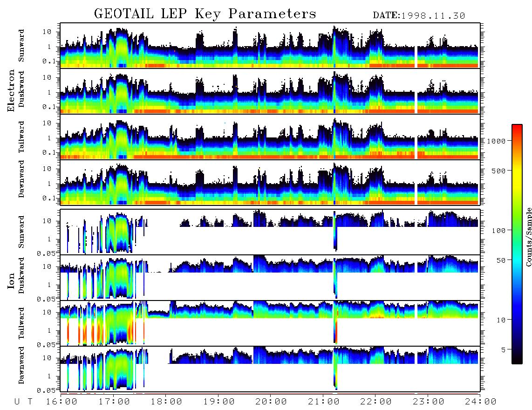The image size is (532, 410).
Task: Select the '24:00' time tick label
Action: (481, 402)
